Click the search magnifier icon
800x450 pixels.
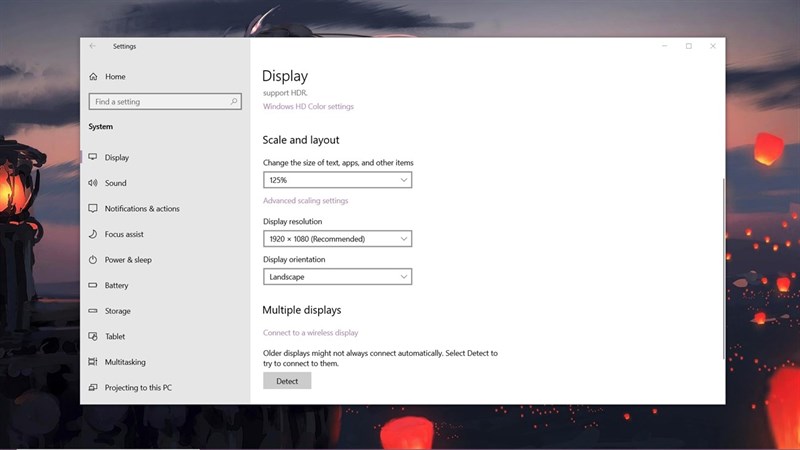[234, 102]
